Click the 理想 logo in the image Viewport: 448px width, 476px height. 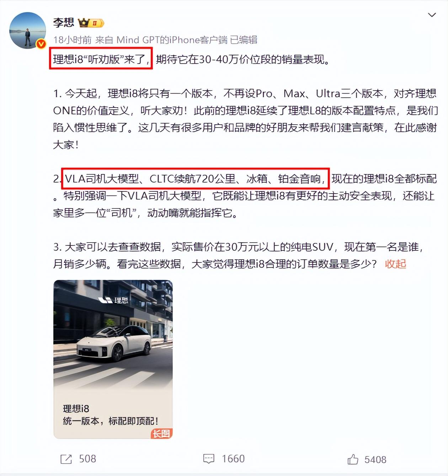tap(113, 300)
